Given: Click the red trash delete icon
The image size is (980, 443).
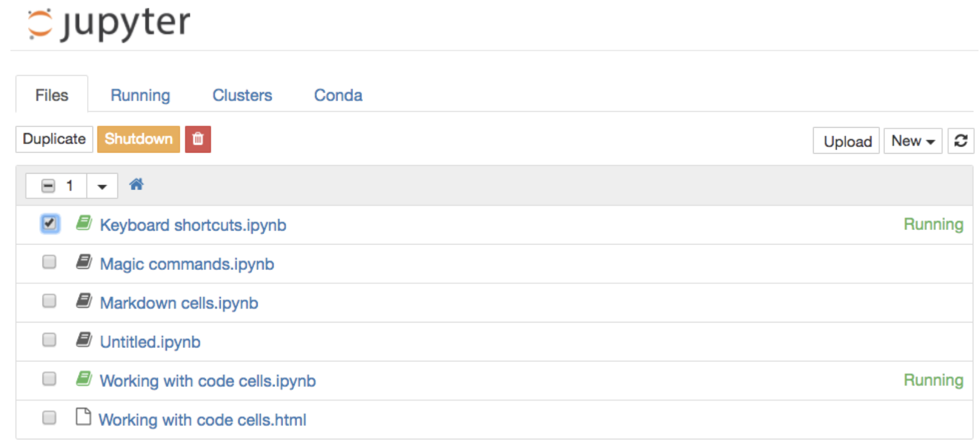Looking at the screenshot, I should coord(198,139).
